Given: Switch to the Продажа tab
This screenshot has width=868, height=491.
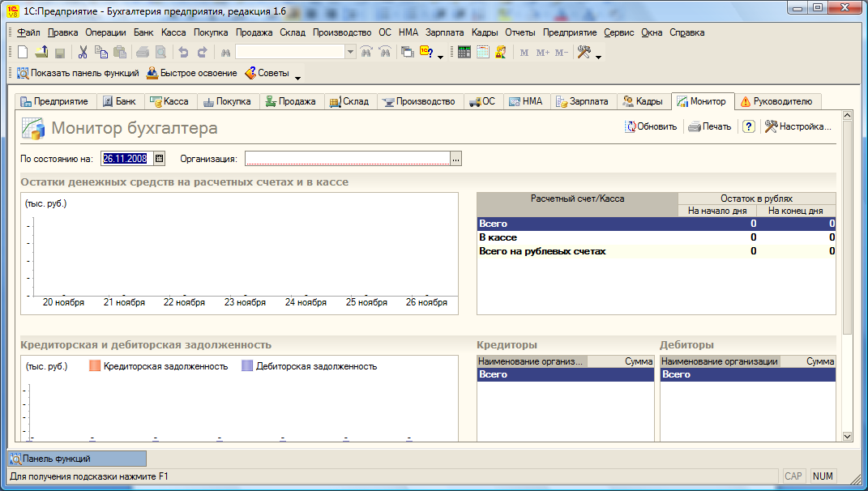Looking at the screenshot, I should point(290,101).
